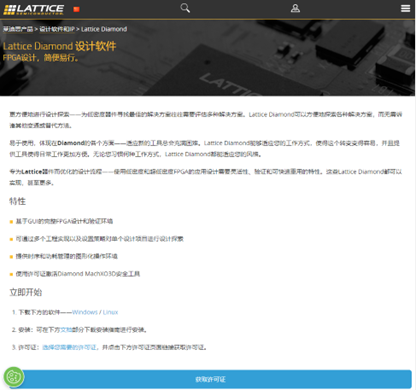Open the search magnifier icon

tap(185, 8)
